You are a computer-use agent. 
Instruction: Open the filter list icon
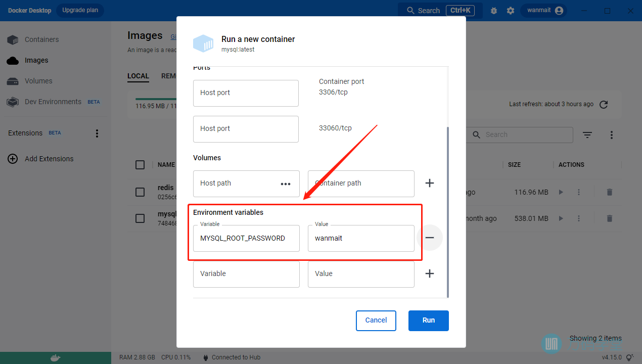pyautogui.click(x=587, y=135)
